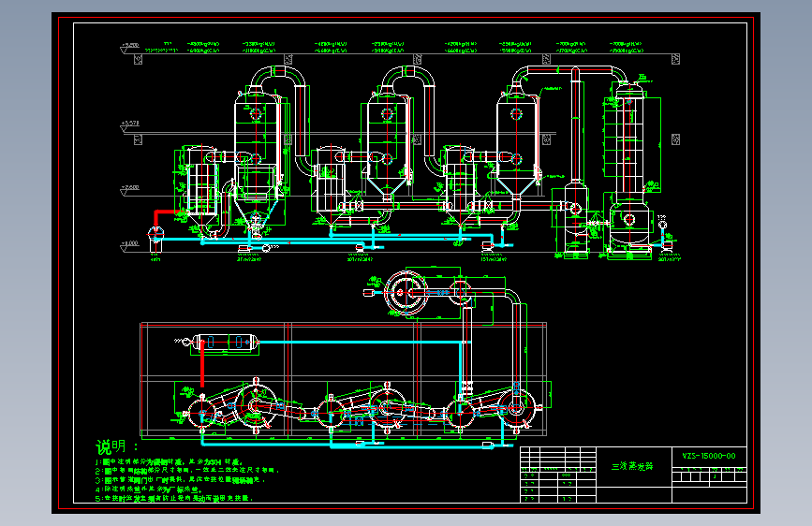Select note line numbered 3
Screen dimensions: 812x526
coord(180,480)
